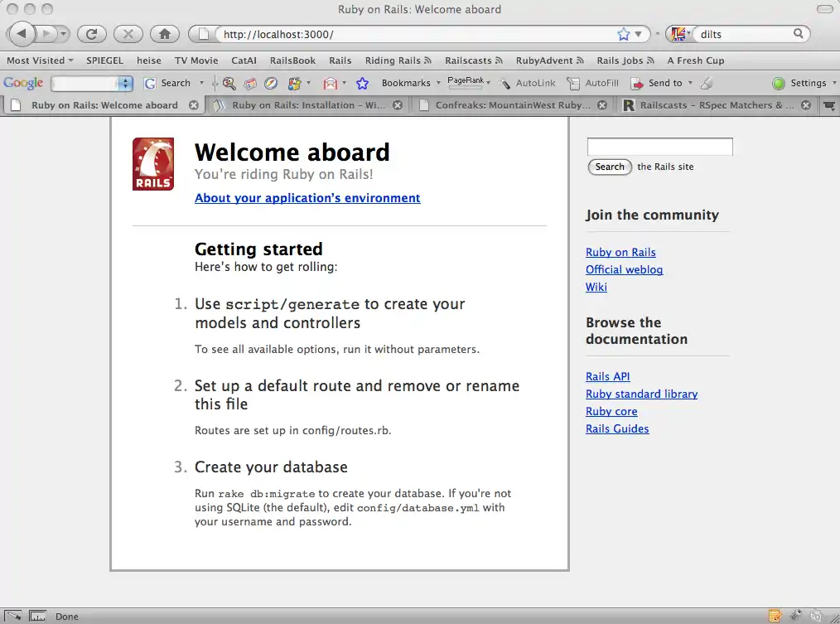This screenshot has width=840, height=624.
Task: Open the Wiki community link
Action: tap(596, 287)
